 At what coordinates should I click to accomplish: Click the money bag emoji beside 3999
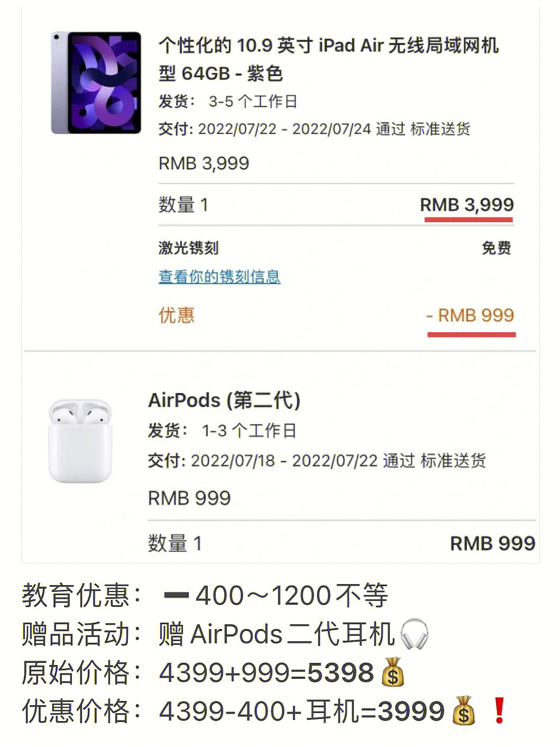463,711
